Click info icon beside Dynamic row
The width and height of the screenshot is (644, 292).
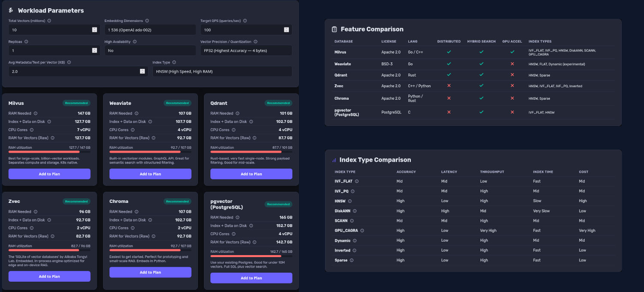(x=355, y=241)
